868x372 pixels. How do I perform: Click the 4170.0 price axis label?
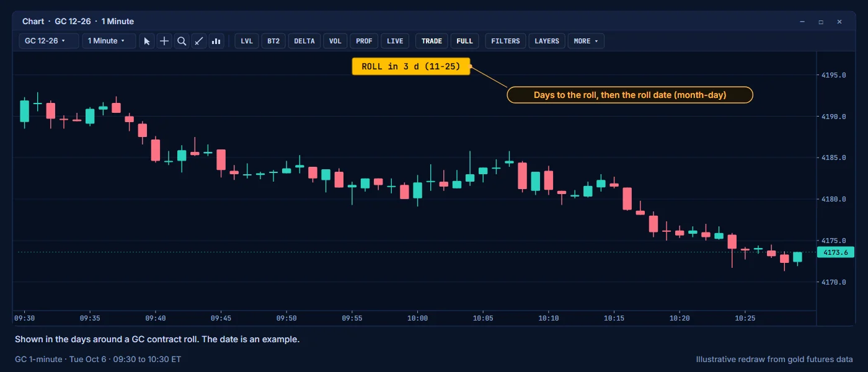[834, 282]
